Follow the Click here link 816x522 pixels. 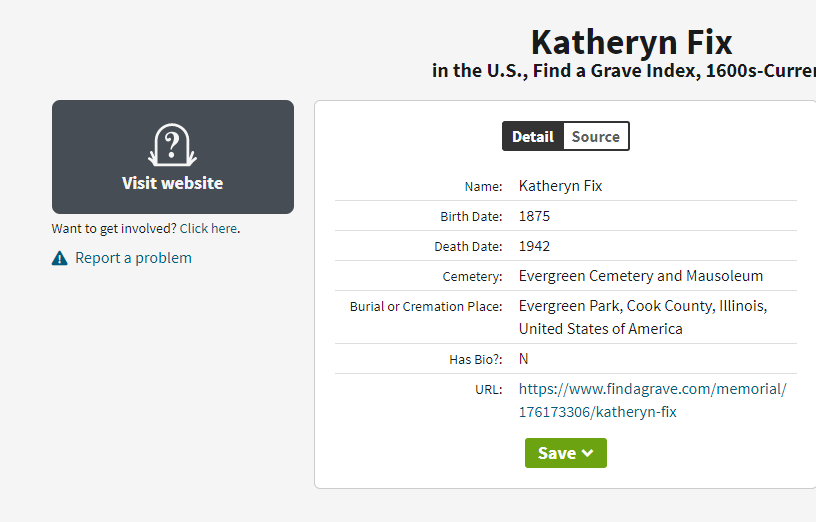[x=208, y=228]
